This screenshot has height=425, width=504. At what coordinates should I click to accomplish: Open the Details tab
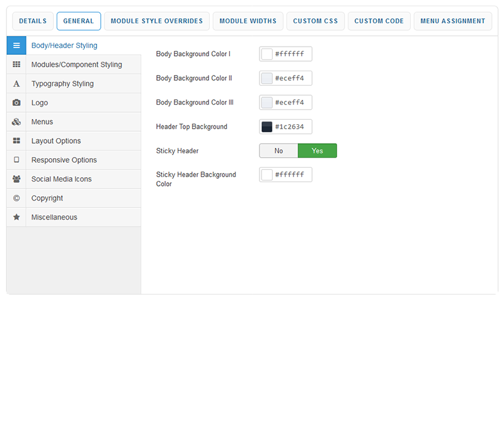[33, 21]
